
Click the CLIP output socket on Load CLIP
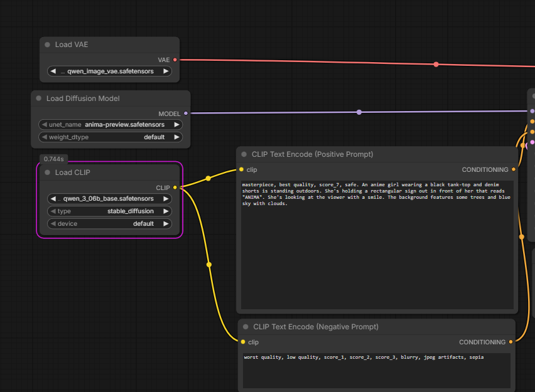pyautogui.click(x=175, y=188)
